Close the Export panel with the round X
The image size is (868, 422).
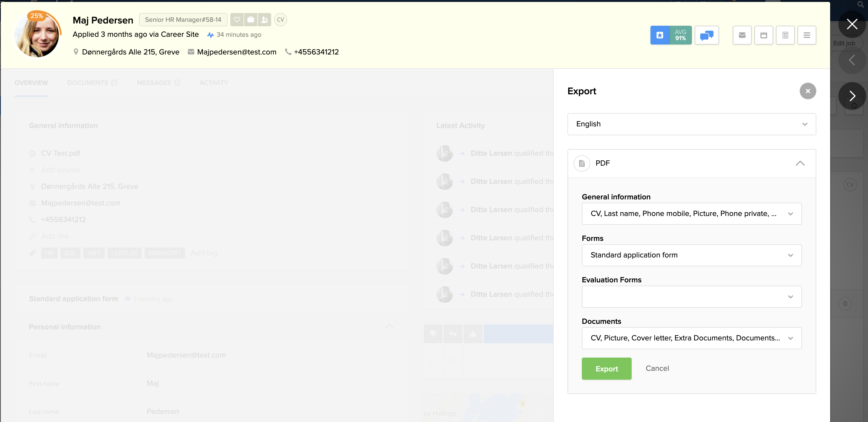(808, 91)
